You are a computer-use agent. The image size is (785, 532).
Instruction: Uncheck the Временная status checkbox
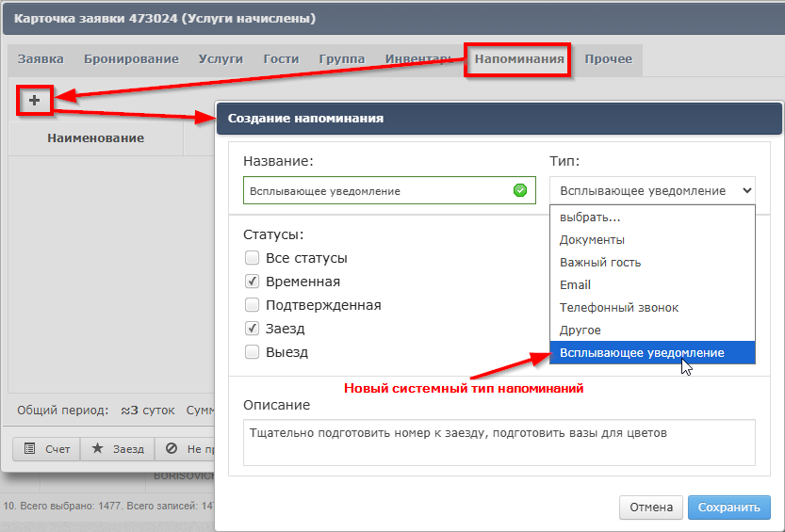pyautogui.click(x=252, y=282)
